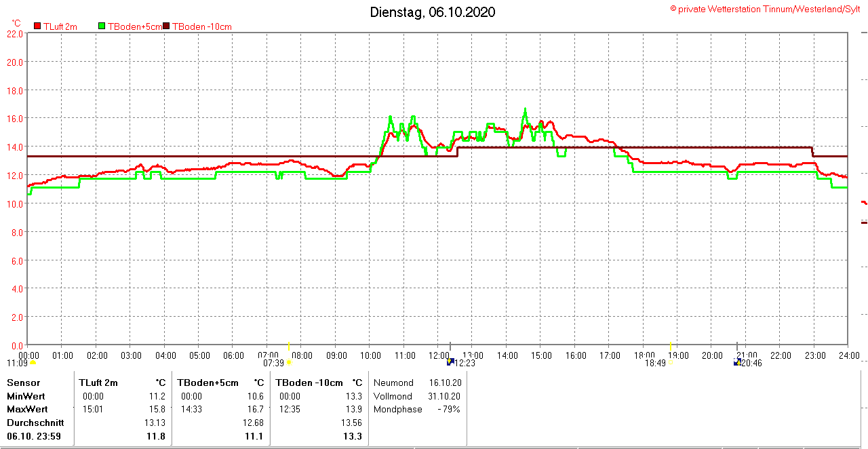Screen dimensions: 868x449
Task: Click the TBoden+5cm MaxWert value 16.7
Action: [x=256, y=409]
